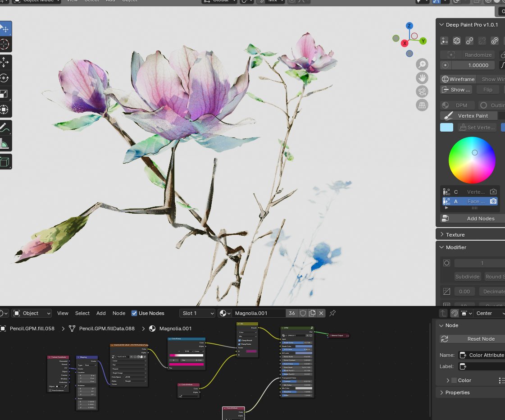The image size is (505, 420).
Task: Open the Slot 1 dropdown in the shader editor
Action: pos(198,313)
